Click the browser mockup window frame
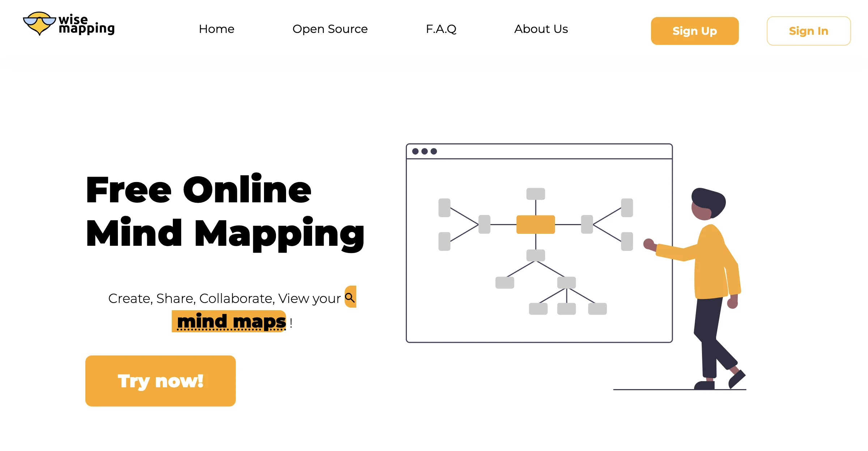 pos(540,151)
